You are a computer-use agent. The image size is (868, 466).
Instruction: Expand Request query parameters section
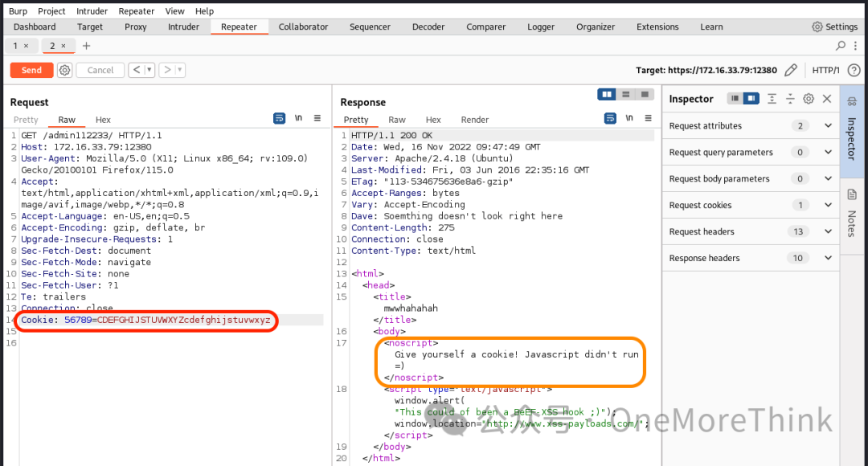[x=751, y=152]
